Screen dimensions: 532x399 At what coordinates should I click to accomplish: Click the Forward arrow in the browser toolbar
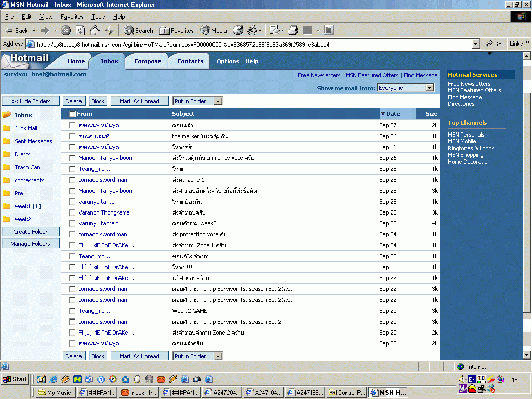click(45, 31)
